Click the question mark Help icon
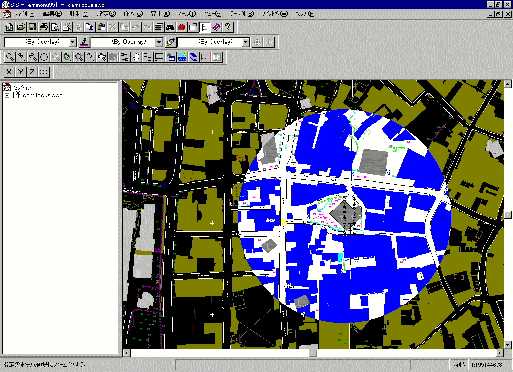This screenshot has height=372, width=513. pos(228,27)
